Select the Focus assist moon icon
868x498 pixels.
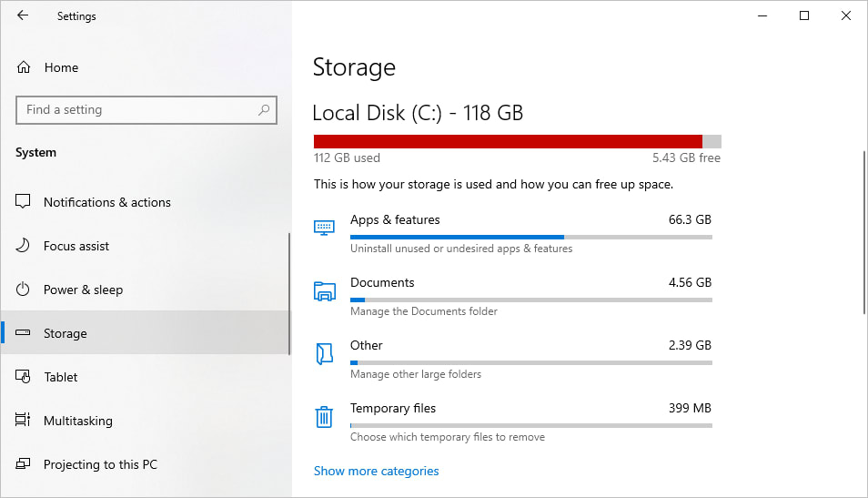[25, 246]
